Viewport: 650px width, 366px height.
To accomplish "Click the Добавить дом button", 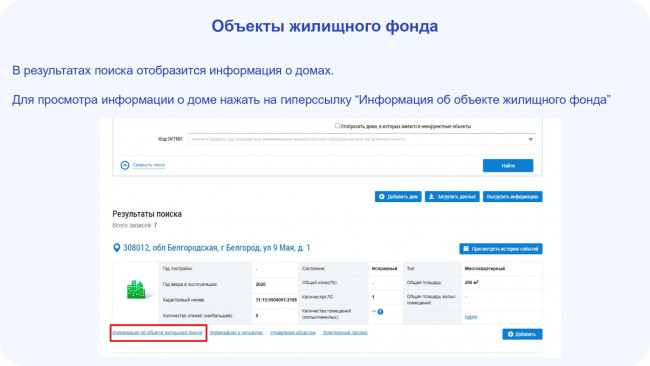I will (x=398, y=196).
